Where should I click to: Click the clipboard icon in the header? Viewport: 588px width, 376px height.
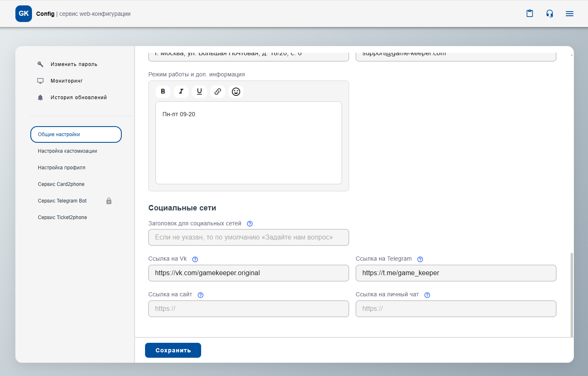pyautogui.click(x=530, y=14)
